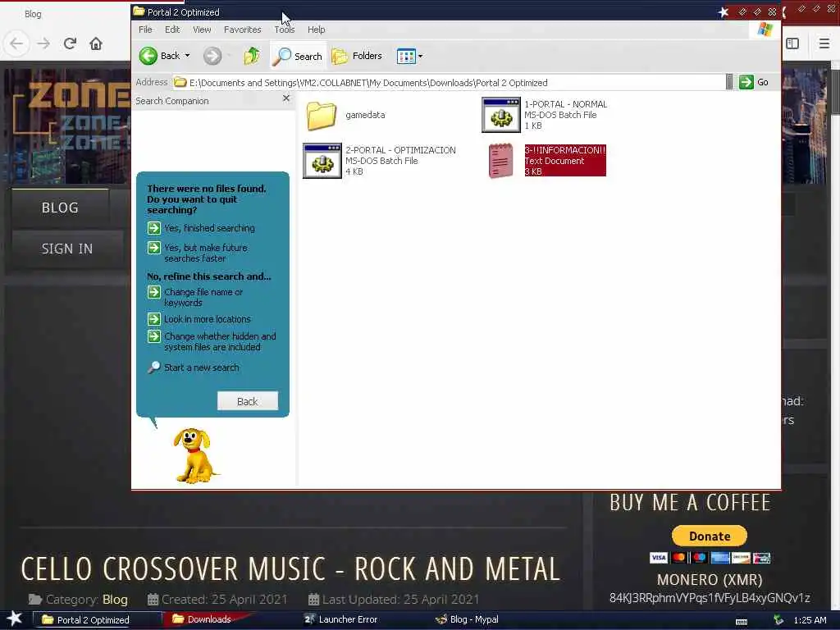Select the 1-PORTAL - NORMAL batch file icon
Viewport: 840px width, 630px height.
click(x=501, y=115)
